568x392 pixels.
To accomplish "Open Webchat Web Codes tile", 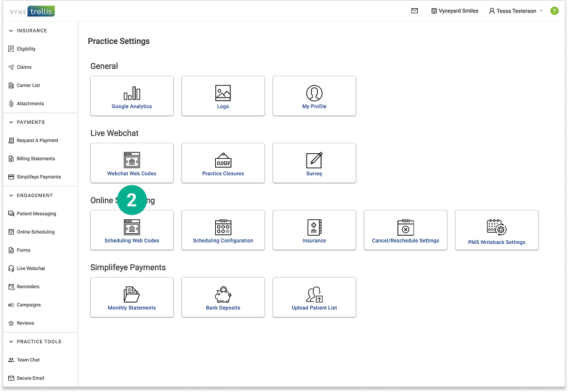I will pos(132,163).
